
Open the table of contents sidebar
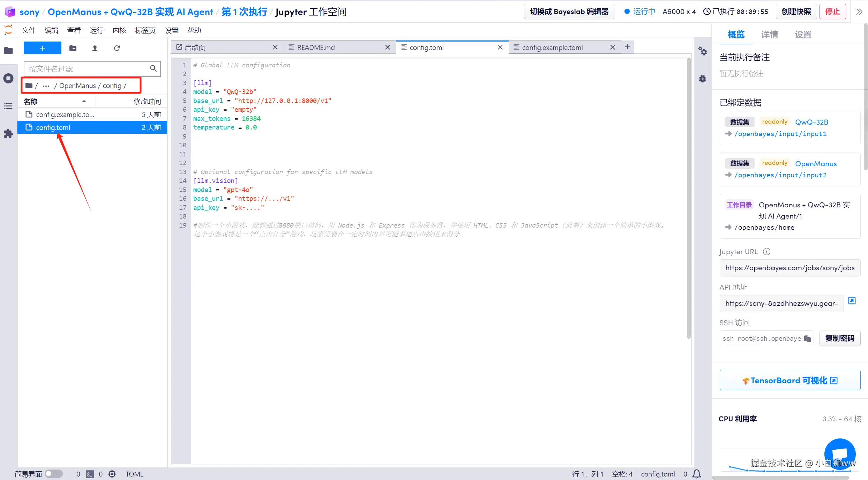point(8,106)
